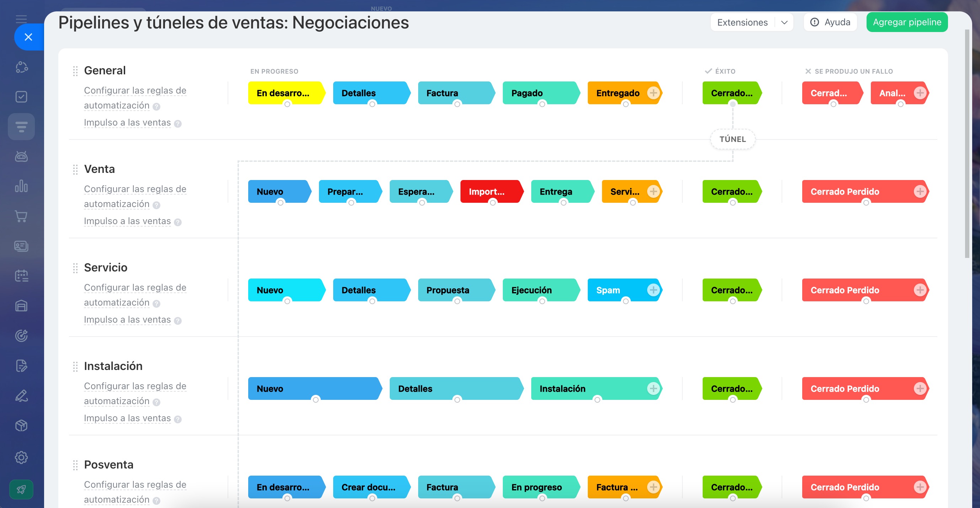
Task: Grab the General pipeline drag handle
Action: [x=75, y=71]
